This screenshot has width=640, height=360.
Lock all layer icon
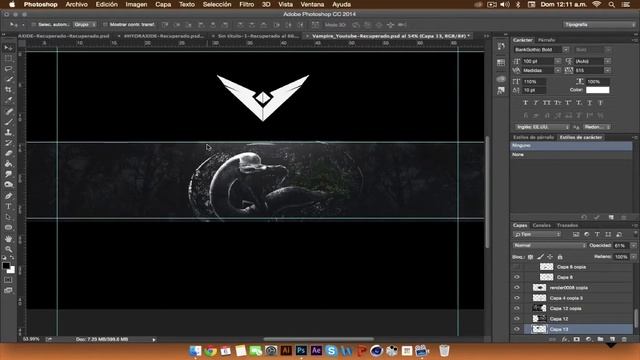point(560,257)
